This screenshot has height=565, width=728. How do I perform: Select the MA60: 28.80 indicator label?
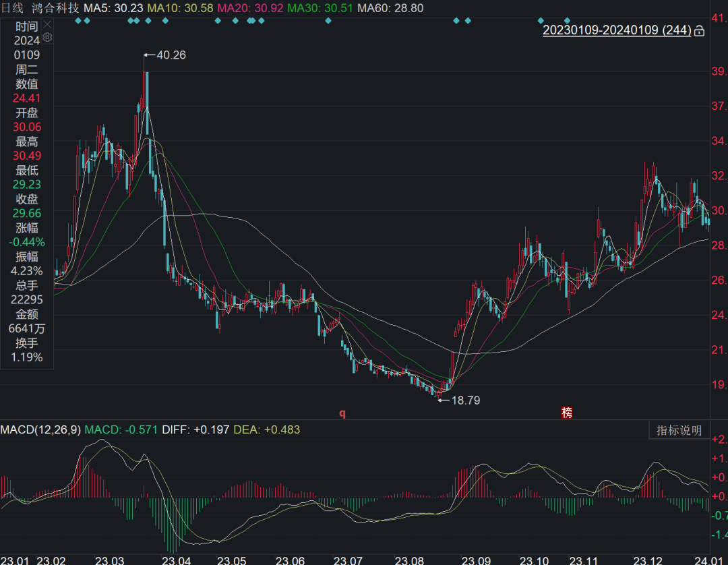coord(390,8)
